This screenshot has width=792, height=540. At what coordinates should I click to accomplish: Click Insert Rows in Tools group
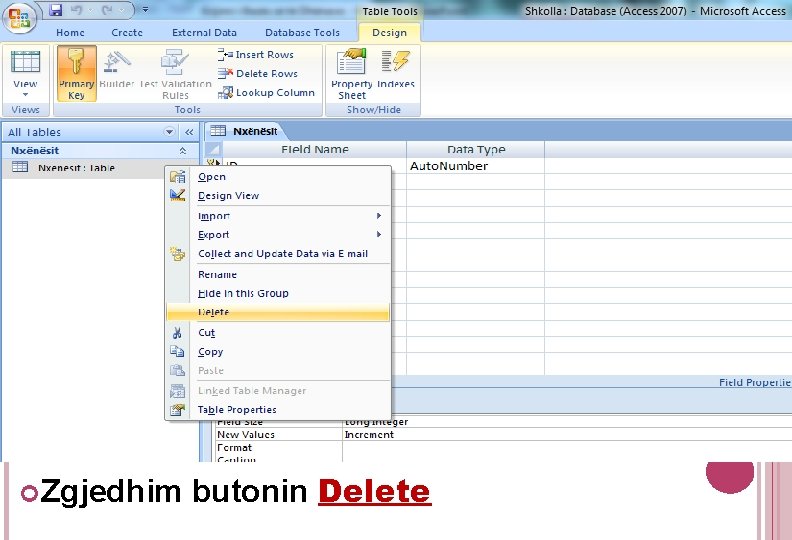(x=256, y=55)
